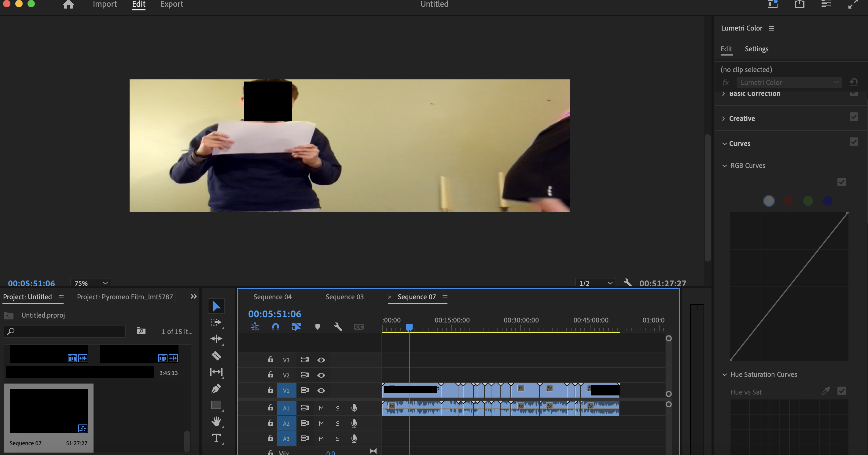Toggle snapping with the magnet icon

(x=275, y=326)
